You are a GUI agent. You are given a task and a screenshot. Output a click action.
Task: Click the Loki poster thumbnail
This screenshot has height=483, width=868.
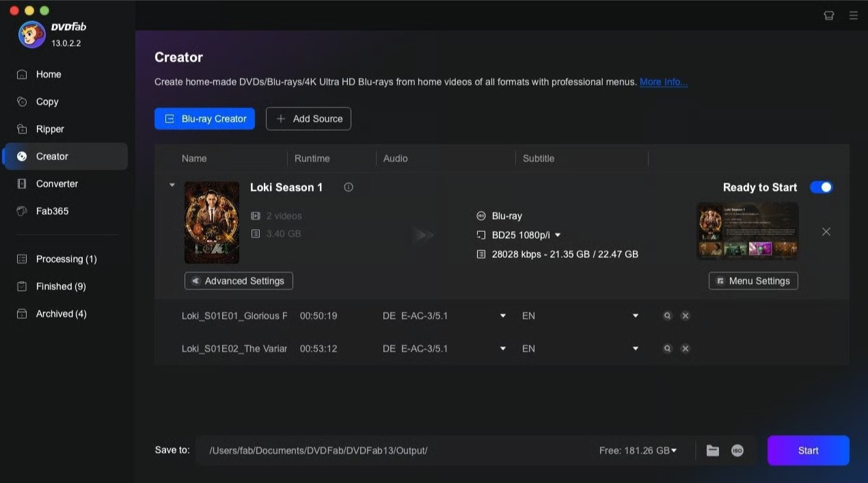[x=212, y=222]
